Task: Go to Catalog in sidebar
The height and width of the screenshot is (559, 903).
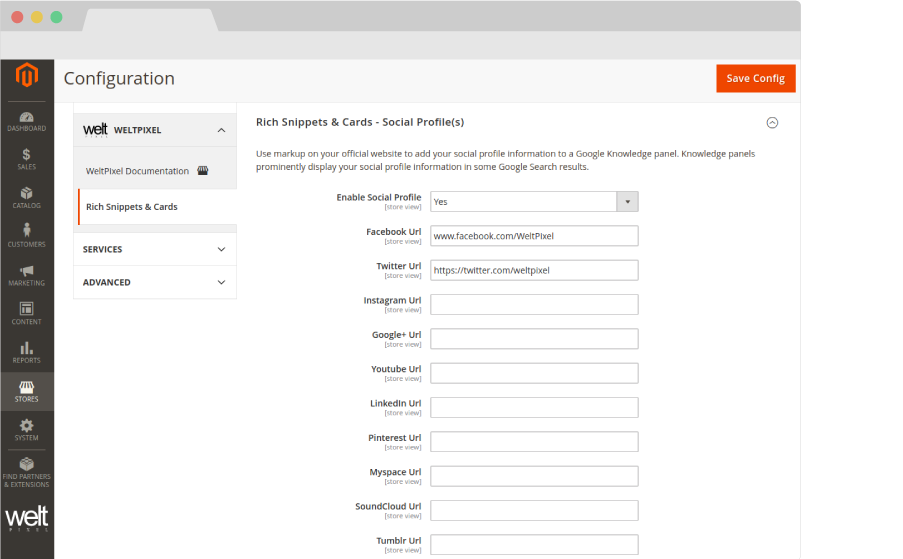Action: point(27,198)
